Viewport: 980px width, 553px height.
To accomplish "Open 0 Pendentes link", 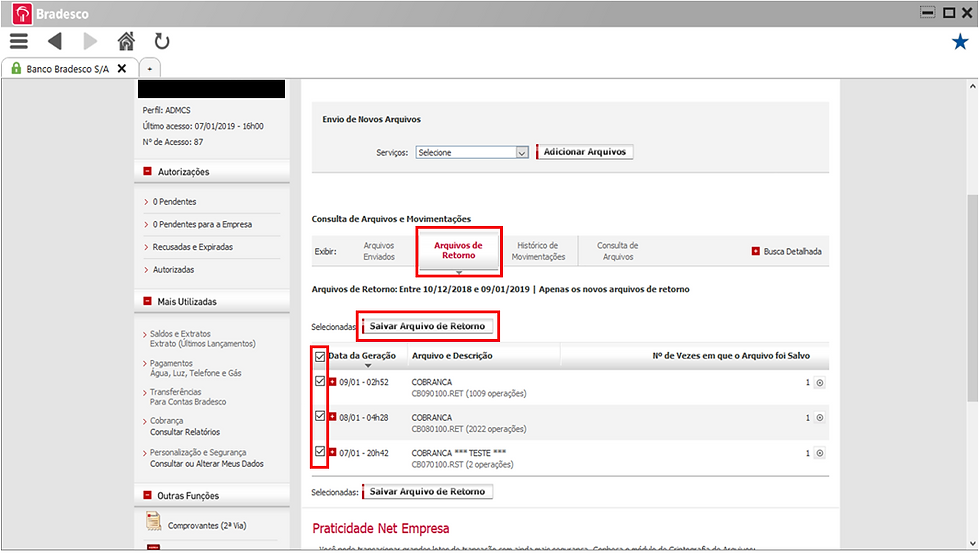I will [x=174, y=202].
